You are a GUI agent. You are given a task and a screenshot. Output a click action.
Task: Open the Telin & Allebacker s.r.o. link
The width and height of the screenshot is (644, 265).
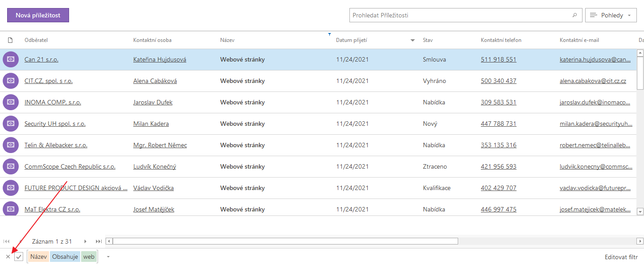56,145
